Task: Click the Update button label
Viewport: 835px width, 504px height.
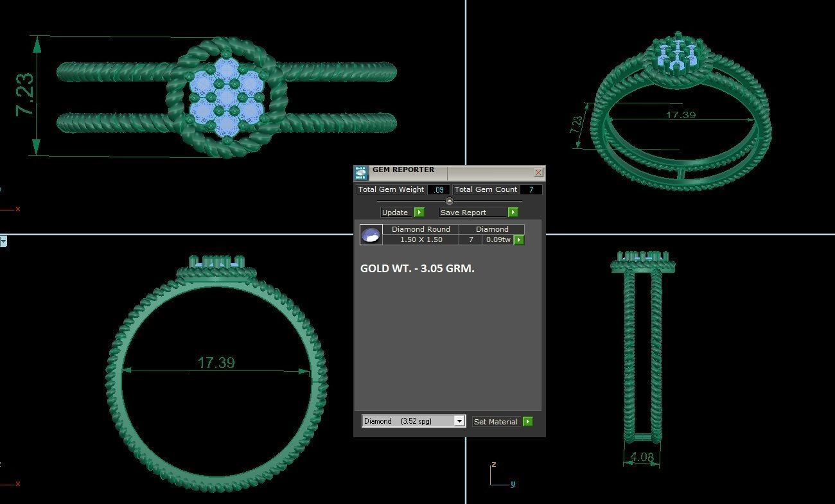Action: point(395,213)
